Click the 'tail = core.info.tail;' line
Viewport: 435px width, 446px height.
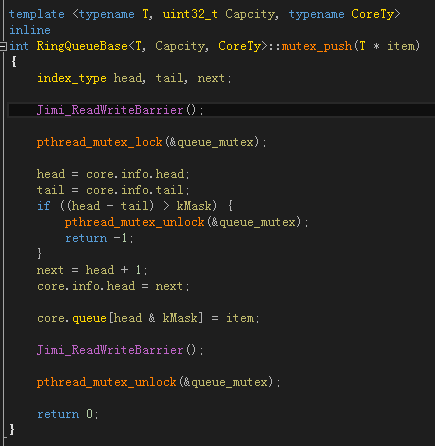point(113,190)
